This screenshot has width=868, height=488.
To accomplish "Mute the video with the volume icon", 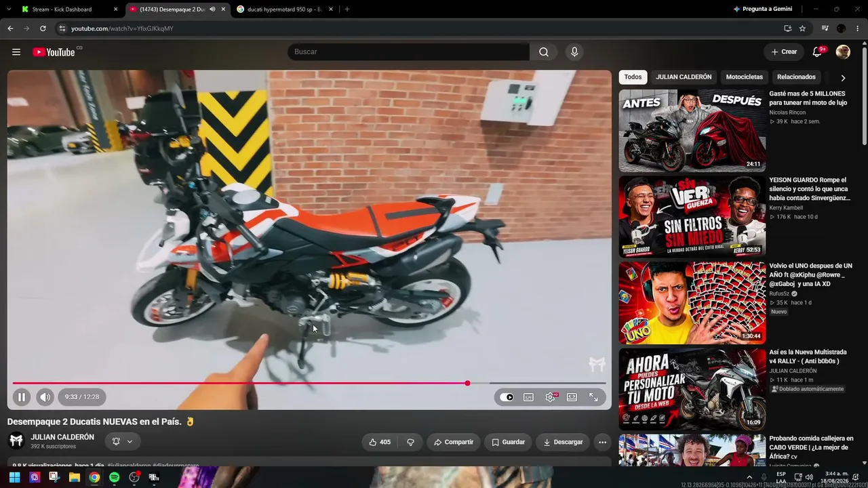I will click(45, 397).
